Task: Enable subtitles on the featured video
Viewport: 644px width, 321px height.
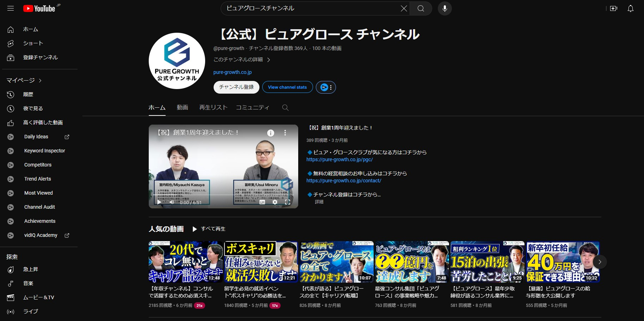Action: point(262,202)
